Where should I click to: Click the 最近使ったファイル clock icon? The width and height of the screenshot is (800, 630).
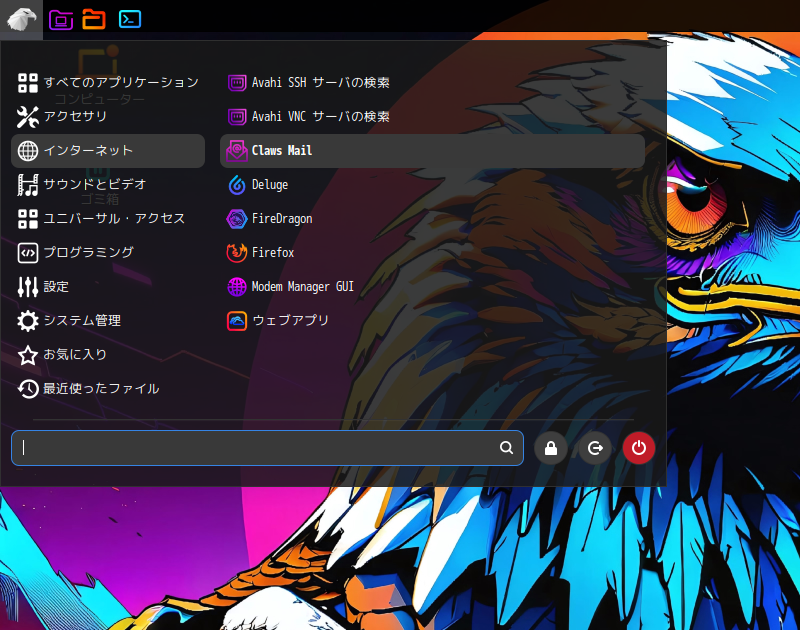click(28, 389)
